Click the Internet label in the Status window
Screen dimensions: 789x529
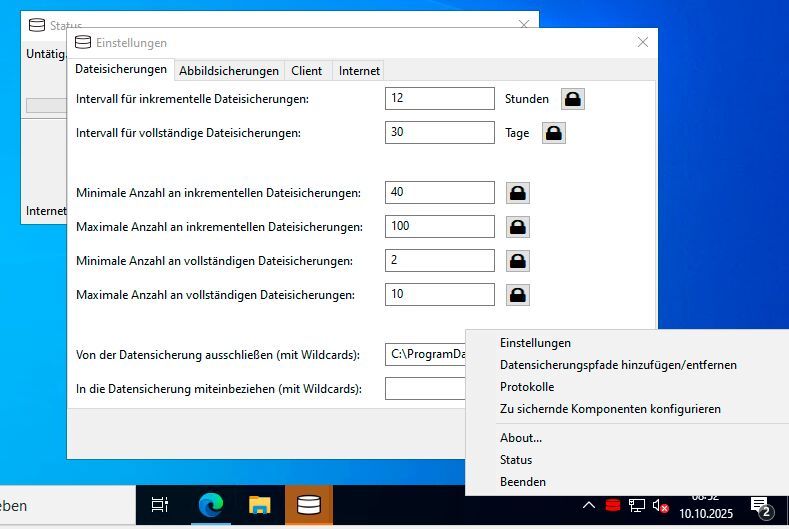coord(46,211)
